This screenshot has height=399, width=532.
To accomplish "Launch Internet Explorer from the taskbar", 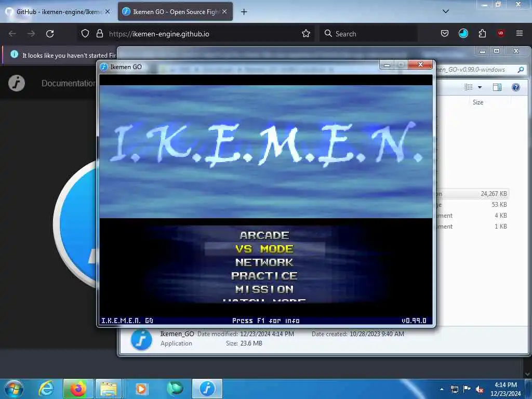I will 46,389.
